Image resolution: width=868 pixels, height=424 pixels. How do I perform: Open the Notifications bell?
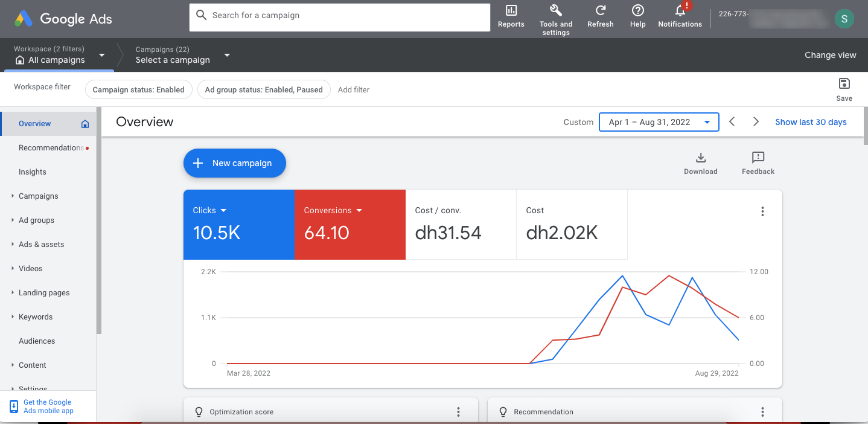point(680,11)
